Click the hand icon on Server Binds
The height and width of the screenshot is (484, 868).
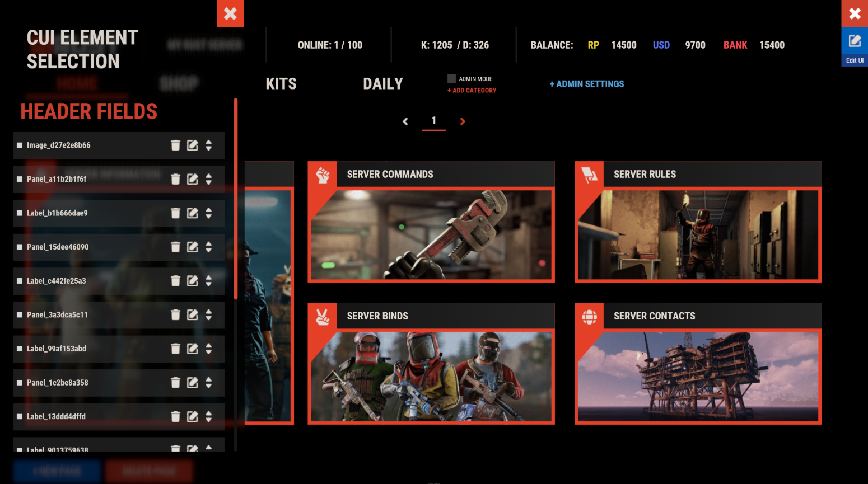[323, 317]
